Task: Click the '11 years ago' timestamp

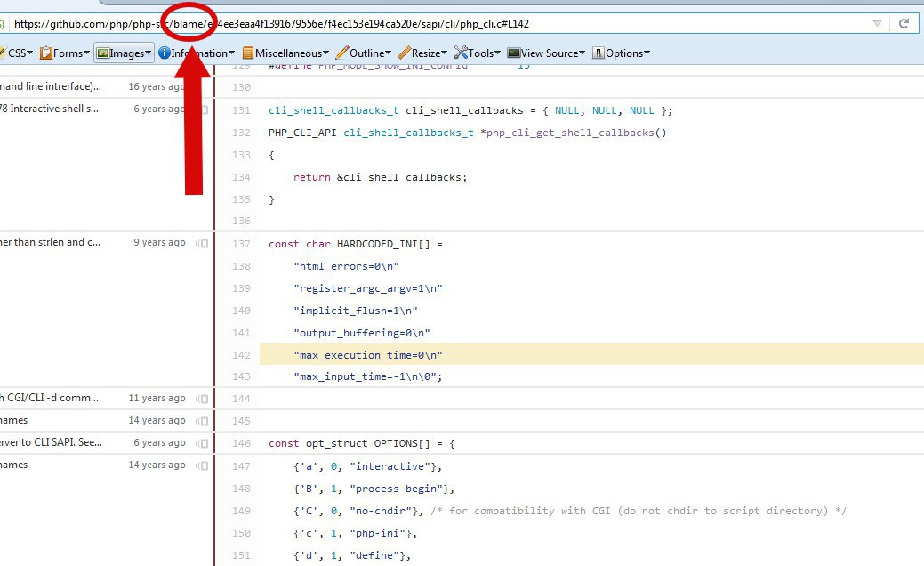Action: (157, 398)
